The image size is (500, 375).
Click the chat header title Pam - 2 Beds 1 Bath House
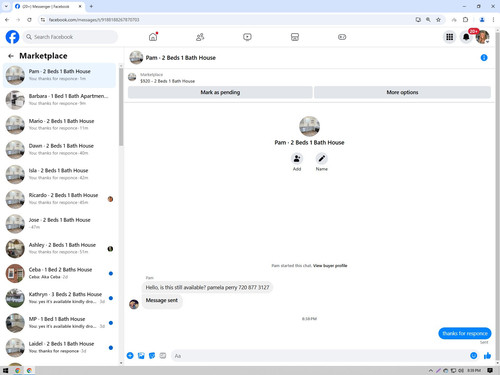(180, 58)
